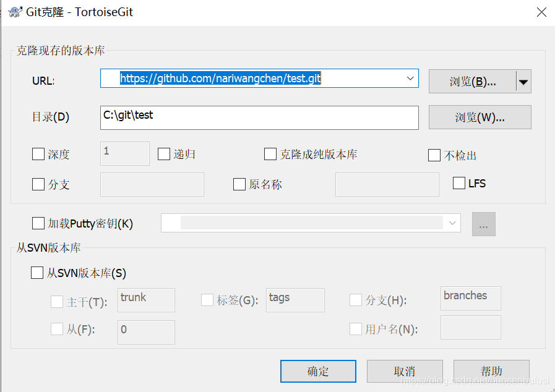Click the depth value field showing 1
Image resolution: width=555 pixels, height=392 pixels.
click(125, 153)
